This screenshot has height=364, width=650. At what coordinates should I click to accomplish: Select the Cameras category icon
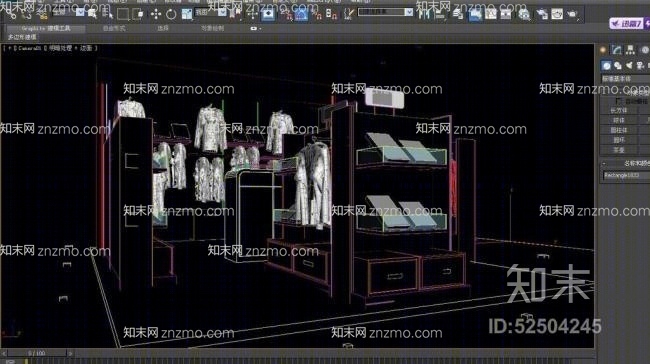(640, 66)
